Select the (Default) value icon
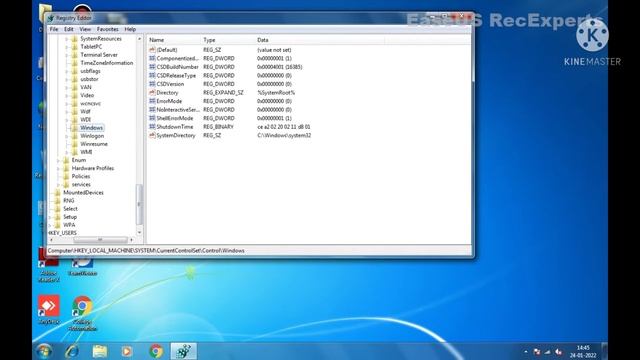Image resolution: width=640 pixels, height=360 pixels. [152, 50]
